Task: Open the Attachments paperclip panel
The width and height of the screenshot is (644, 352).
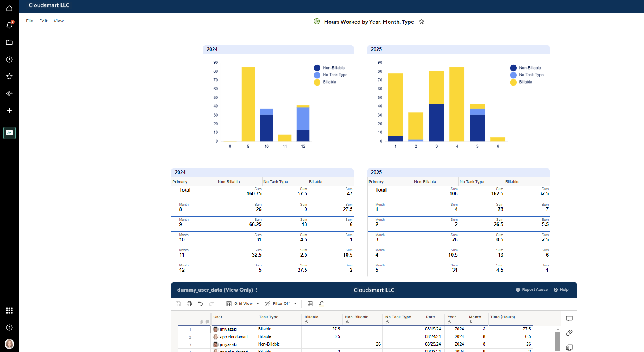Action: click(569, 333)
